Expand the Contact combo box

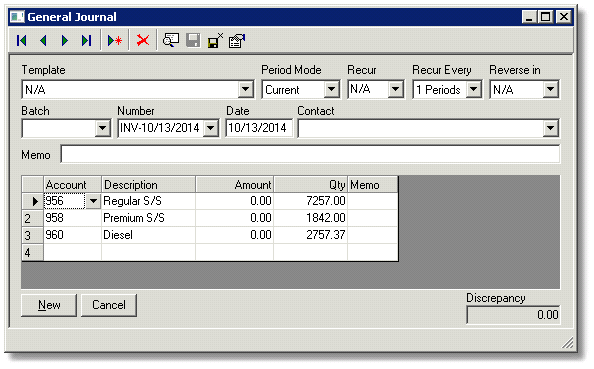[x=550, y=128]
